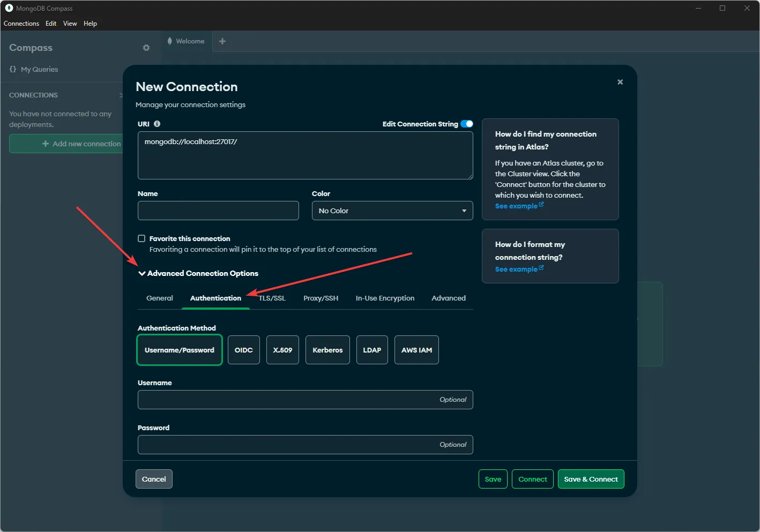Collapse the CONNECTIONS sidebar section
The height and width of the screenshot is (532, 760).
(122, 95)
